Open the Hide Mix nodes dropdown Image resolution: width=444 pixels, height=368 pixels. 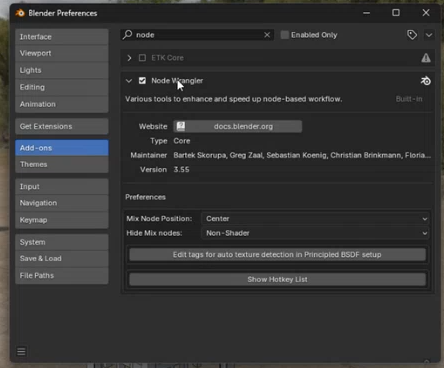pos(315,233)
